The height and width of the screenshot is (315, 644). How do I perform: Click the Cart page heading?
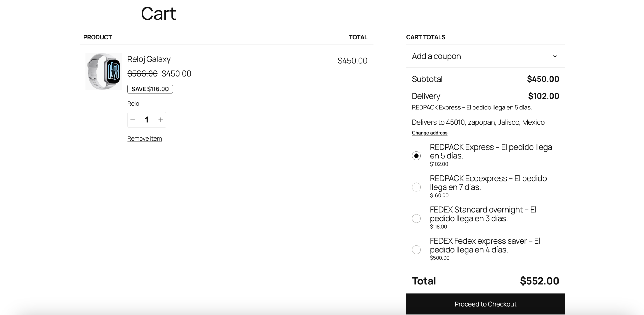159,14
